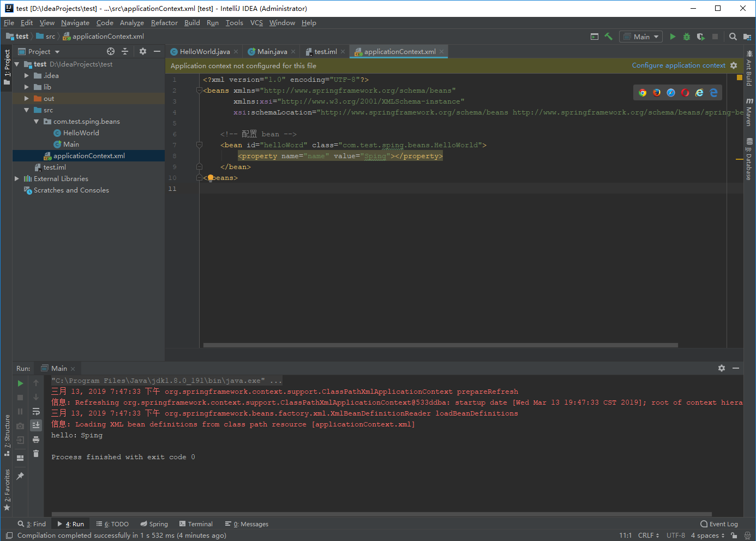Open file in Chrome browser icon
Image resolution: width=756 pixels, height=541 pixels.
coord(643,93)
